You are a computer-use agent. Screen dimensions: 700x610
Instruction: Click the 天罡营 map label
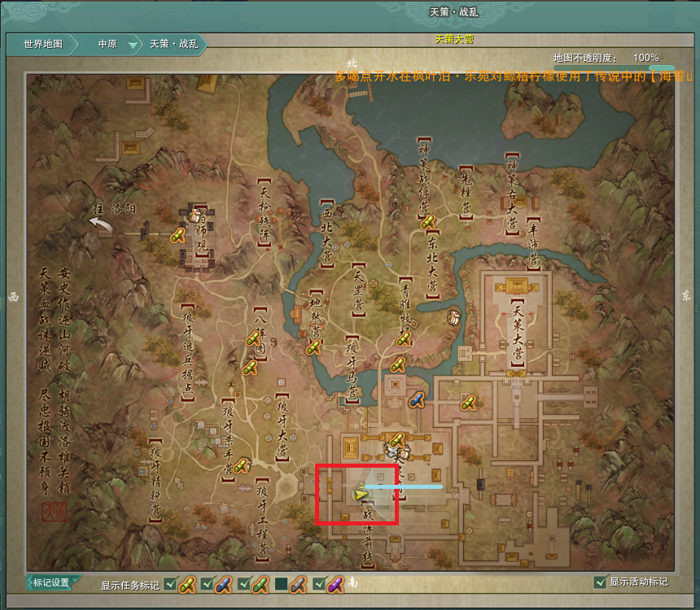(358, 290)
